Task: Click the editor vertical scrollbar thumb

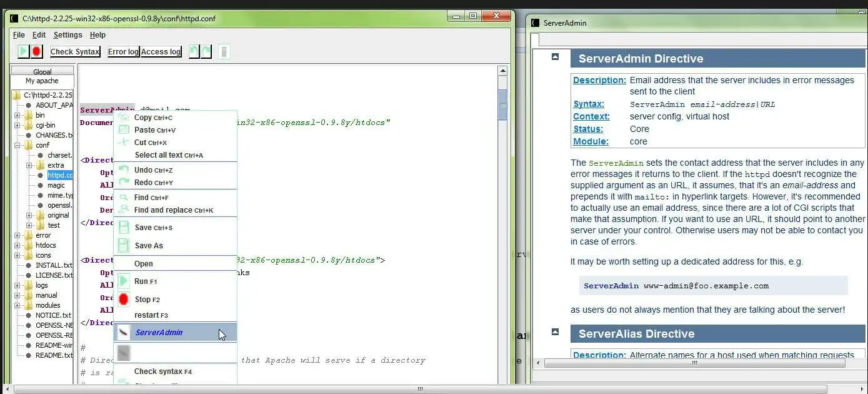Action: coord(502,104)
